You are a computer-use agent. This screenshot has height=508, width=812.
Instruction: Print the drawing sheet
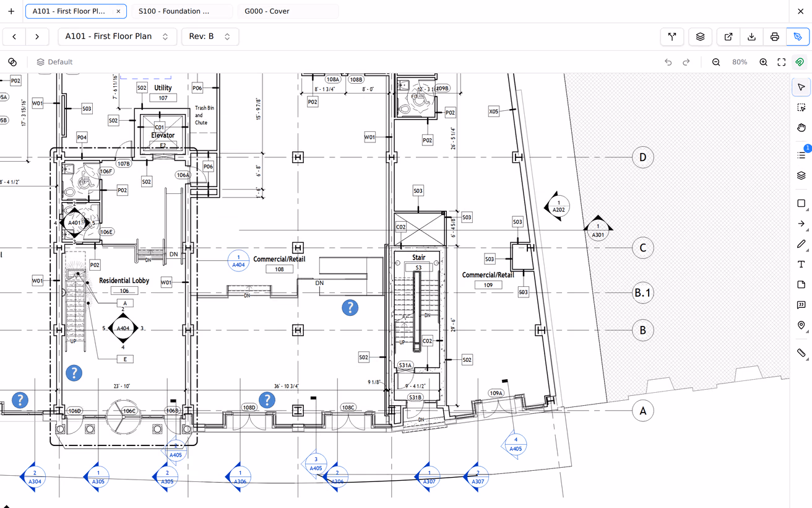pyautogui.click(x=774, y=37)
